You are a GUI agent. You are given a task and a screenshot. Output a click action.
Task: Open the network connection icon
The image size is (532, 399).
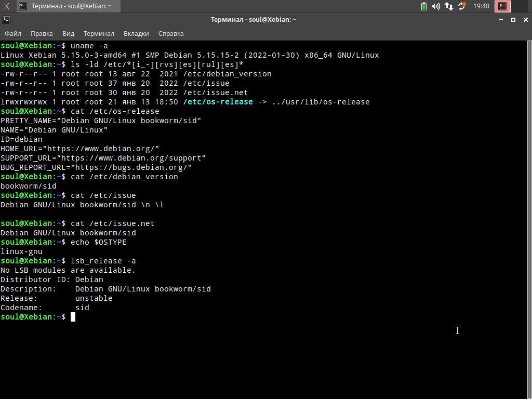coord(449,6)
